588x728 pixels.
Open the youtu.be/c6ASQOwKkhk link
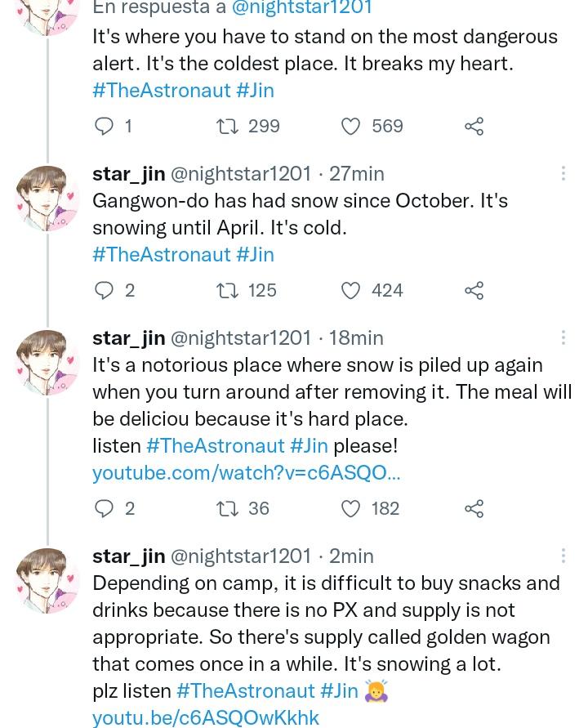(x=205, y=717)
